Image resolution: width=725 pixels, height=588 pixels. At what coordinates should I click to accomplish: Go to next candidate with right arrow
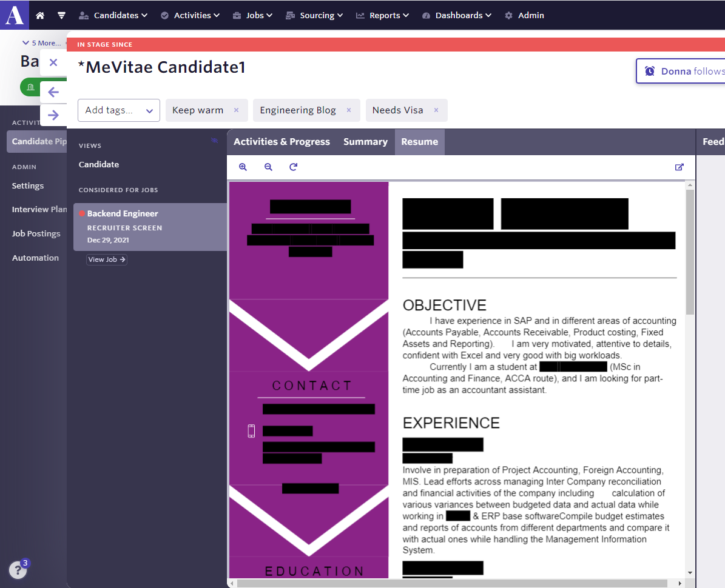pyautogui.click(x=53, y=115)
